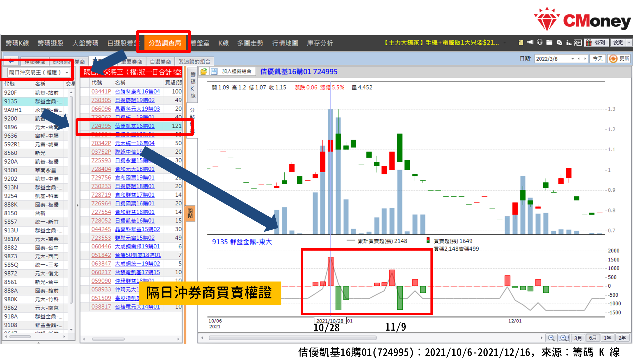Select the 3月 time range button

tap(578, 338)
